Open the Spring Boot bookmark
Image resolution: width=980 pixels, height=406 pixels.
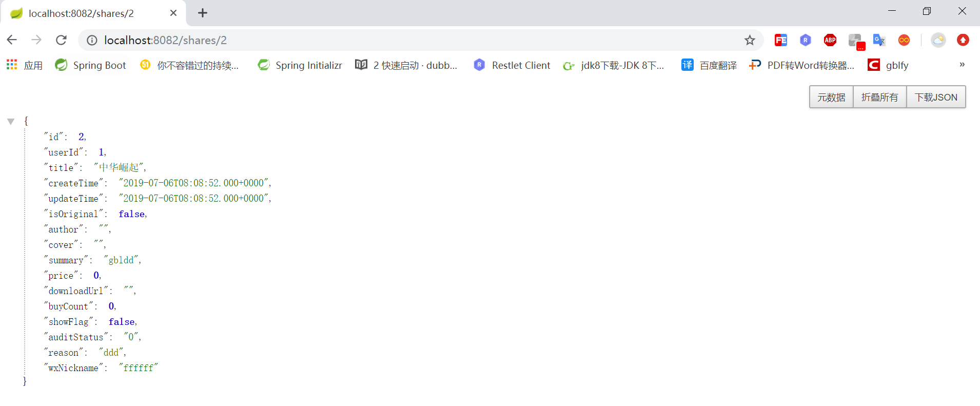[x=90, y=65]
